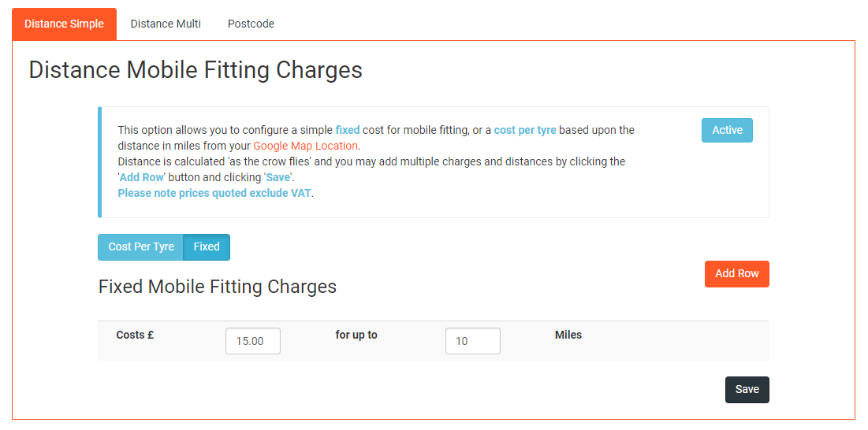This screenshot has width=868, height=430.
Task: Click the Fixed Mobile Fitting Charges heading
Action: tap(218, 287)
